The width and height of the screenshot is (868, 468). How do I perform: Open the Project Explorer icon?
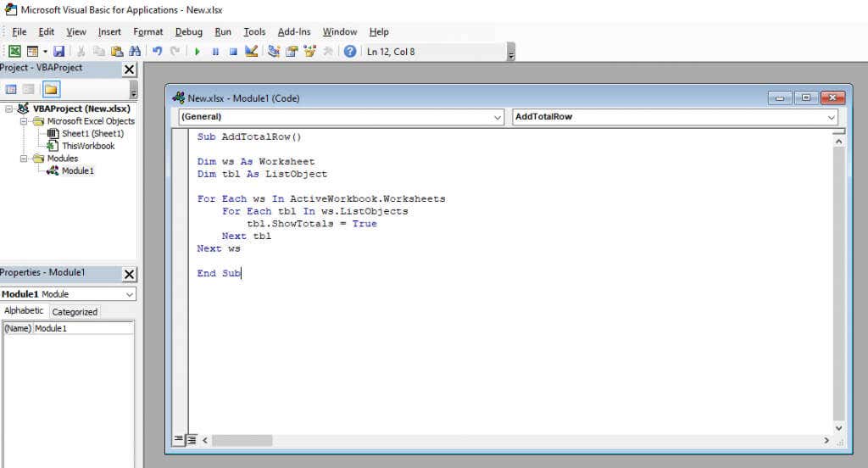point(274,52)
